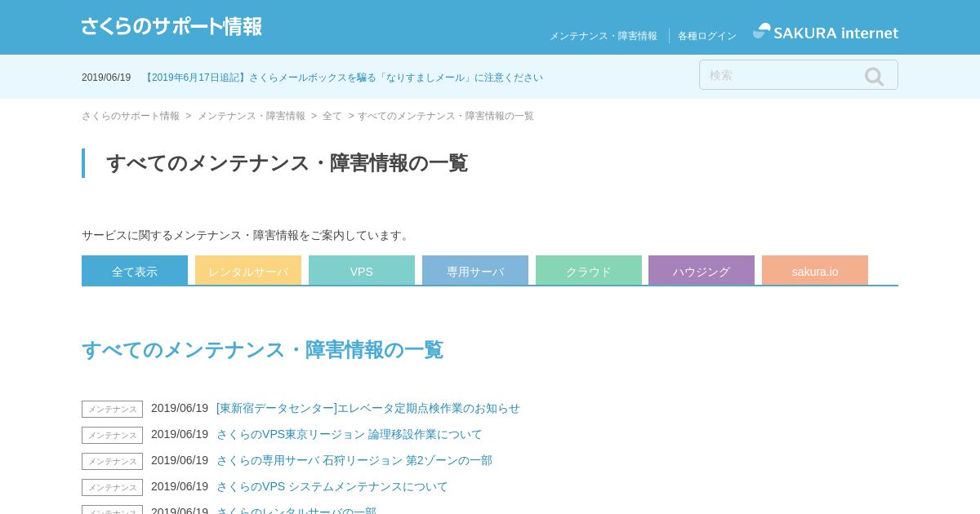Click the search magnifier icon

(874, 76)
